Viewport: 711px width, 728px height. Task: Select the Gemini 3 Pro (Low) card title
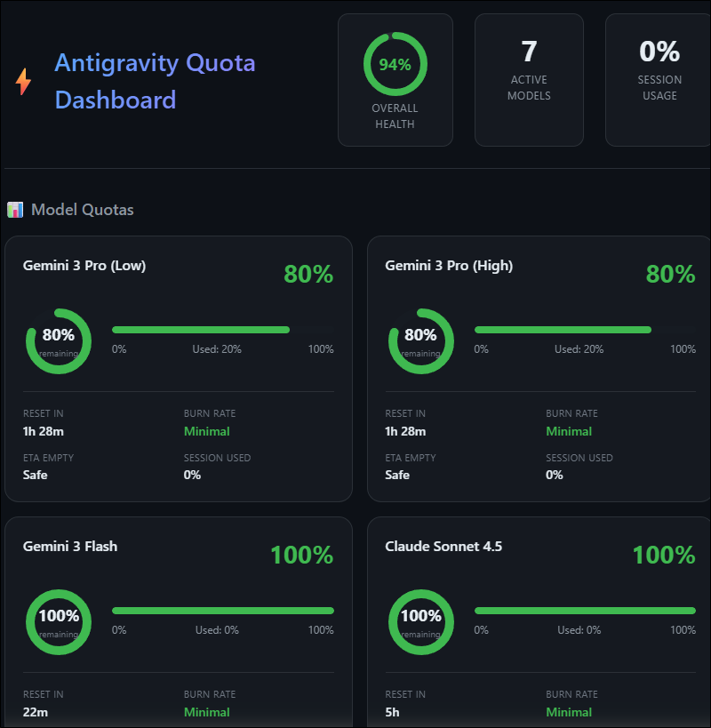coord(84,266)
